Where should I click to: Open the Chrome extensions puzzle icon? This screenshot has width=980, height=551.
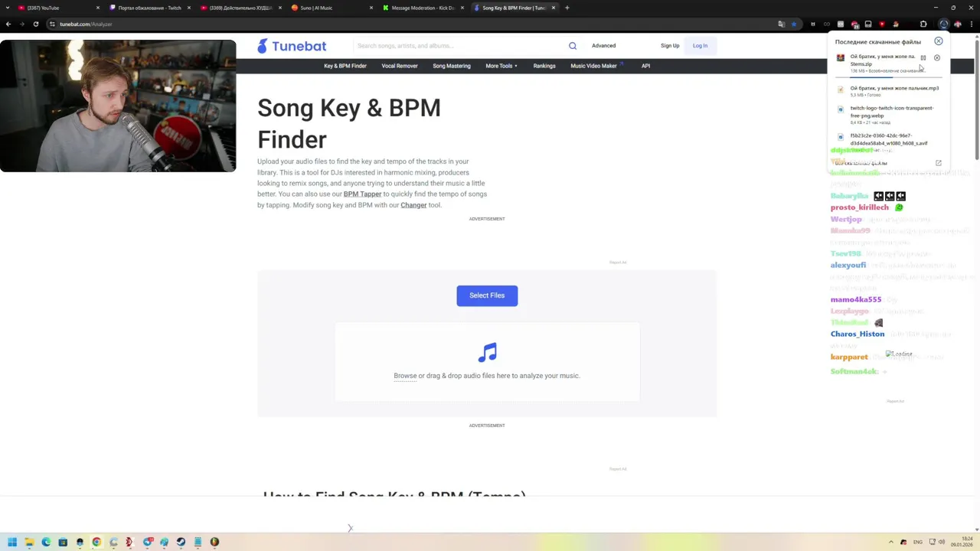point(923,24)
